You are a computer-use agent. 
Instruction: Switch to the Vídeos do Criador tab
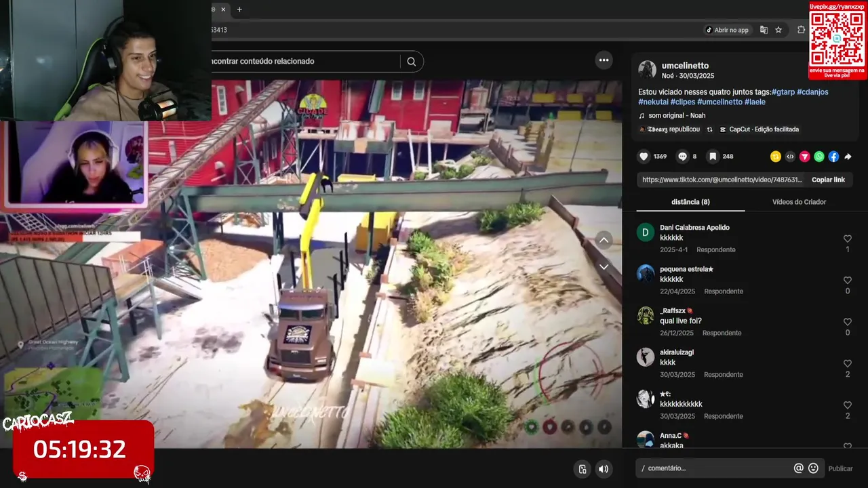coord(799,202)
